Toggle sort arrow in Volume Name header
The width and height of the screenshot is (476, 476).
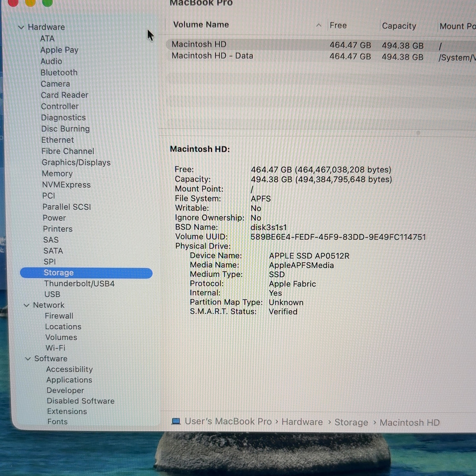click(x=319, y=25)
